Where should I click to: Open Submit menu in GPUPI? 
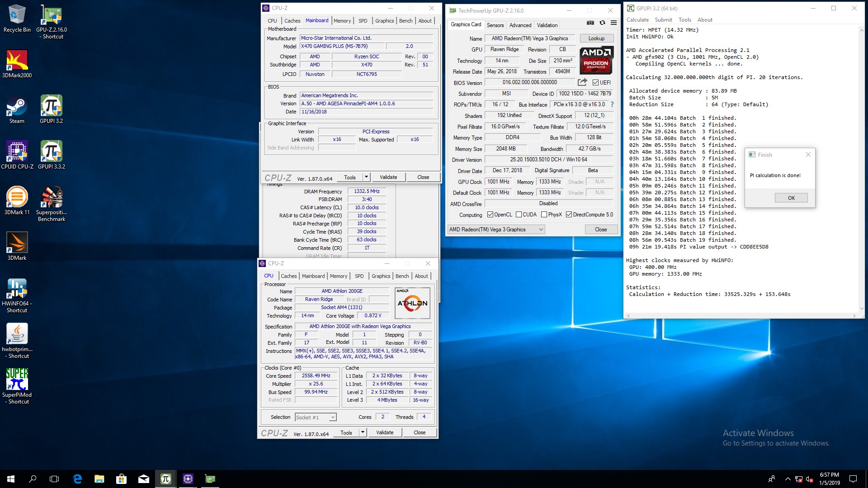[663, 20]
